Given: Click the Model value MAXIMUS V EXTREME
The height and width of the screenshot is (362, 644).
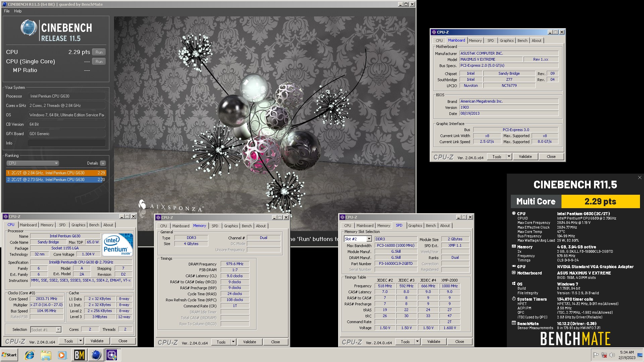Looking at the screenshot, I should tap(491, 59).
